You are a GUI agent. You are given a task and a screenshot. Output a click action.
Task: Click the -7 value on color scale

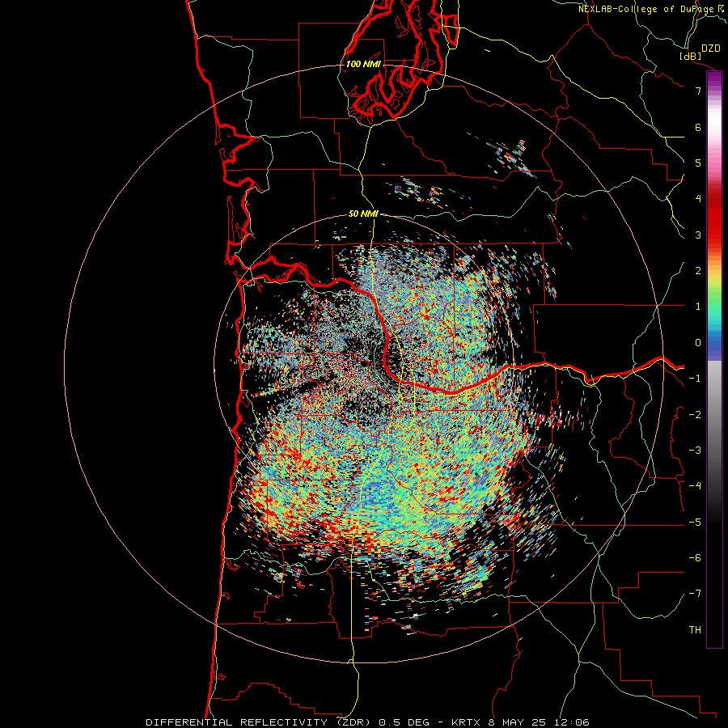(x=695, y=594)
